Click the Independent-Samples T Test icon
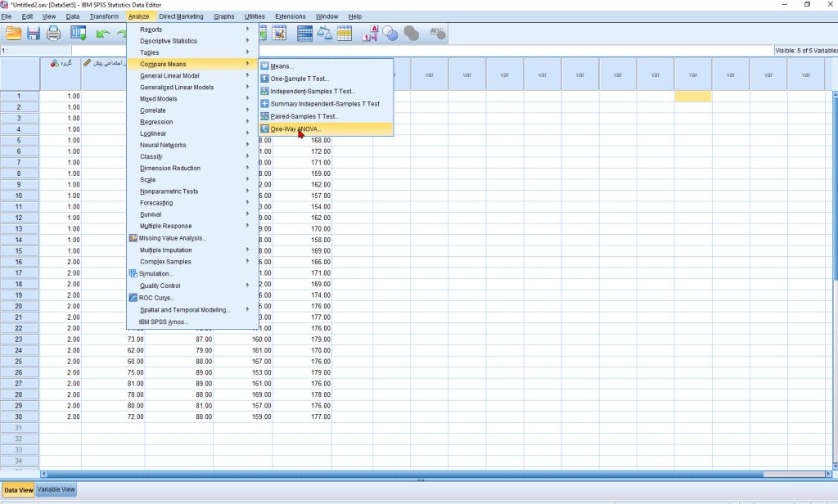 [264, 92]
